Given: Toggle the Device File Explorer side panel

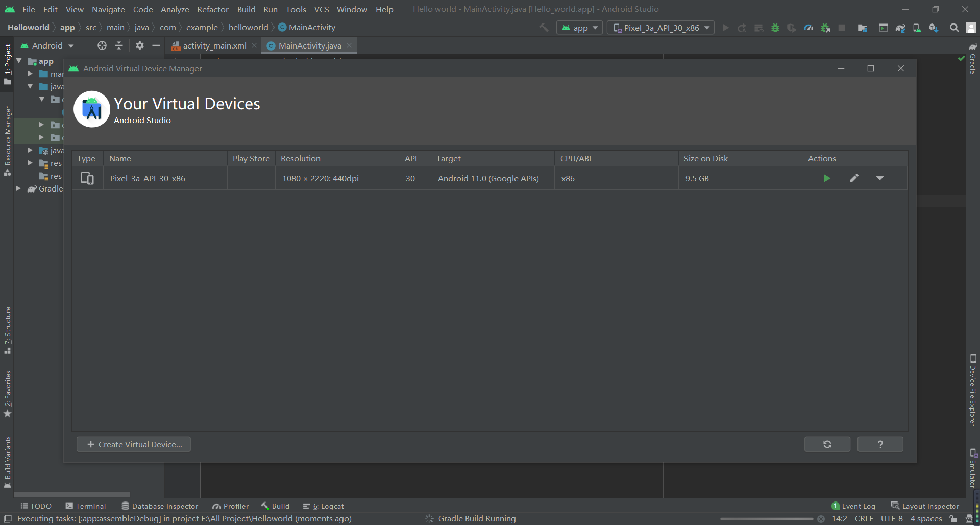Looking at the screenshot, I should pos(973,389).
